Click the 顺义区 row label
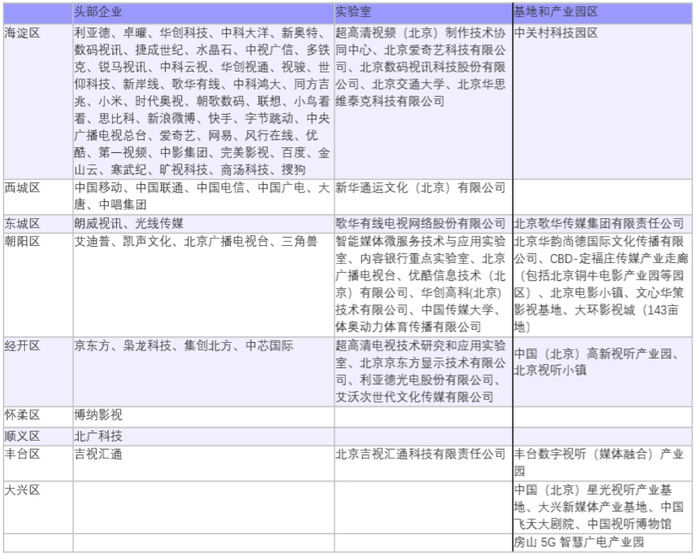The width and height of the screenshot is (700, 559). point(38,436)
